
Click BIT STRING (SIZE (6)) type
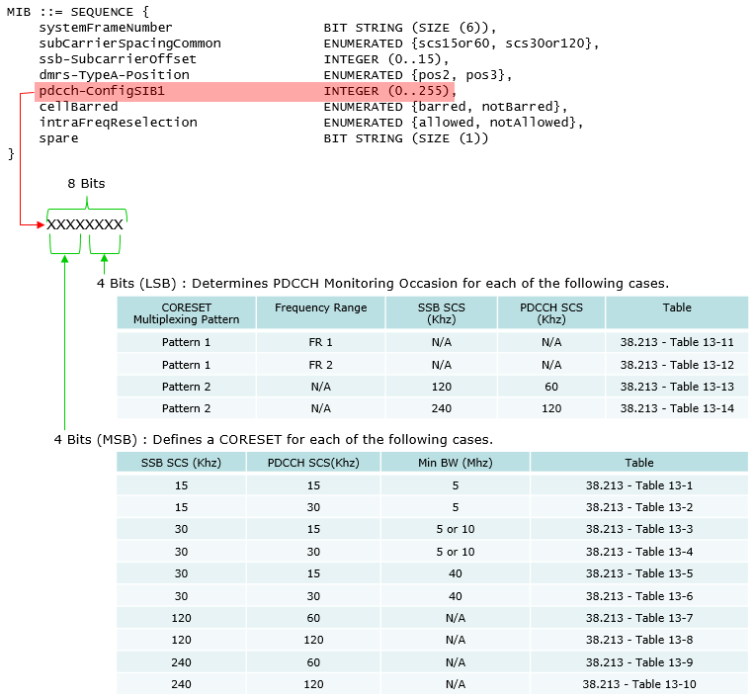(410, 28)
